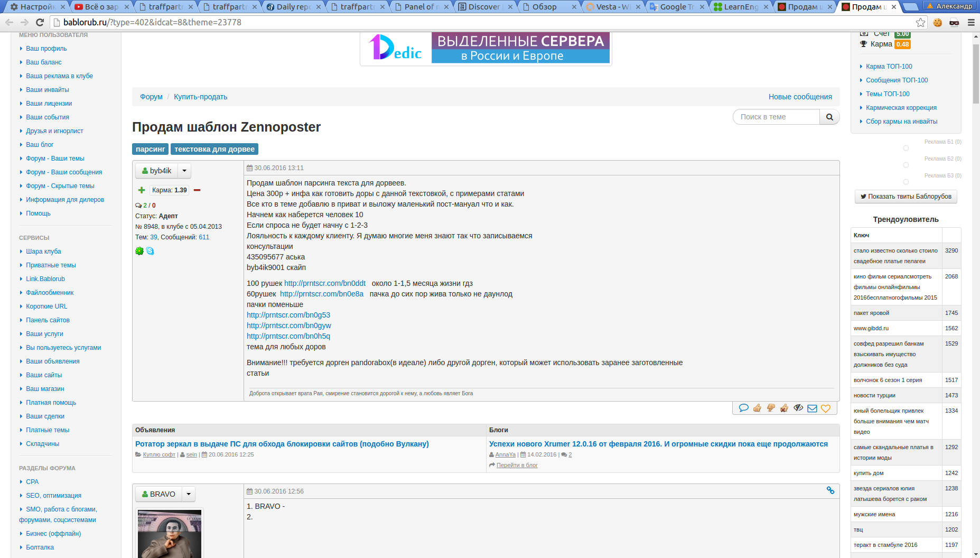Click byb4ik's green ICQ flower icon
Screen dimensions: 980x558
(x=139, y=251)
